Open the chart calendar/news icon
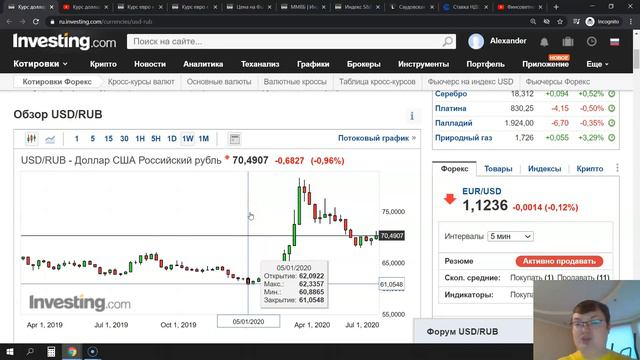 (x=235, y=139)
